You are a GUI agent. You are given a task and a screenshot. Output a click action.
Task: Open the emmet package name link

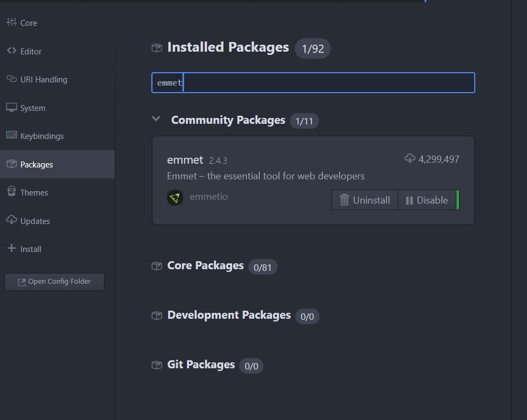[x=185, y=160]
